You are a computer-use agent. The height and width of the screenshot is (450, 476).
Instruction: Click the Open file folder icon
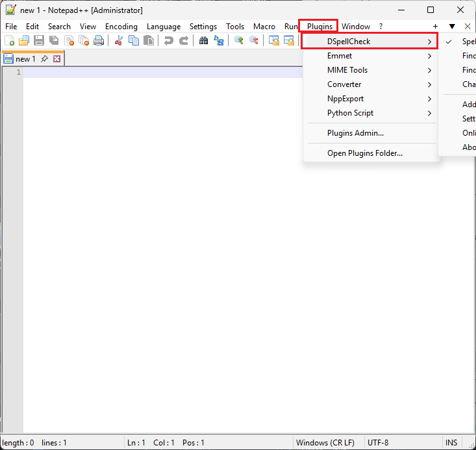click(24, 40)
